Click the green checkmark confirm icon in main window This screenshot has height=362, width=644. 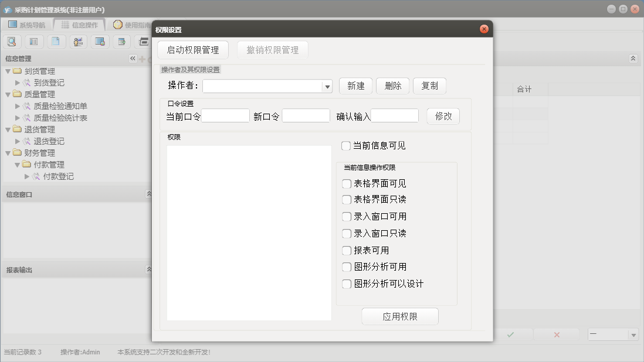tap(510, 334)
